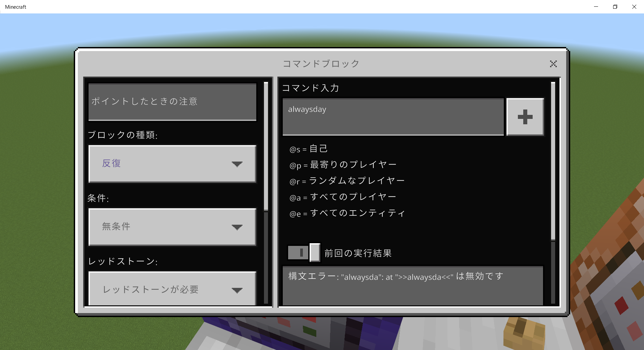
Task: Click the command input field containing alwaysday
Action: click(x=393, y=117)
